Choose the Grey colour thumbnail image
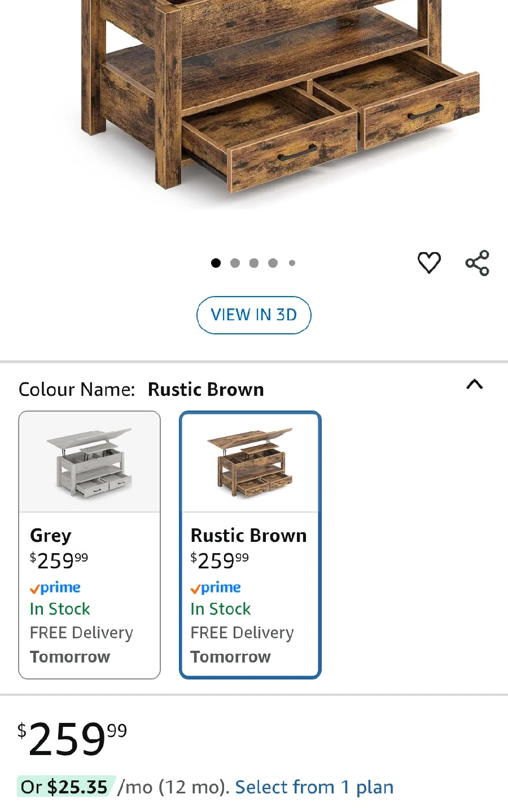Viewport: 508px width, 812px height. click(x=90, y=462)
